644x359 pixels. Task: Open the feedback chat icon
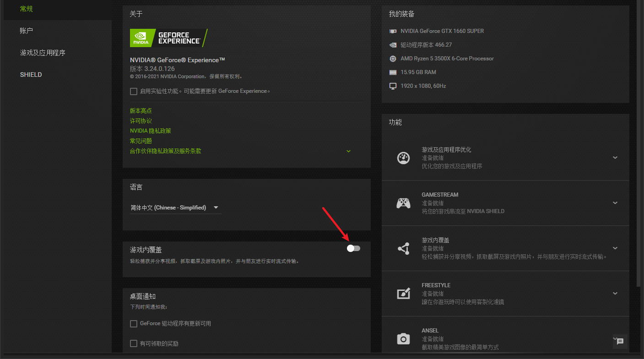click(620, 341)
